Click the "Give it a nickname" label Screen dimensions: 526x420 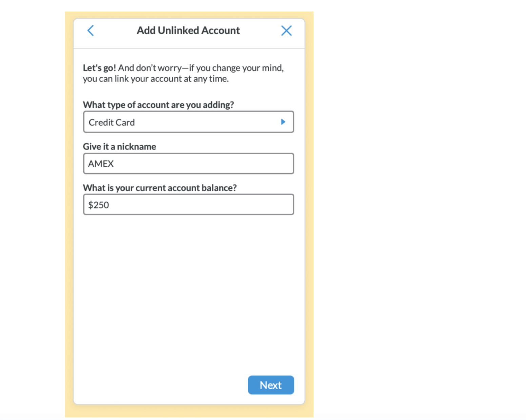pos(119,147)
